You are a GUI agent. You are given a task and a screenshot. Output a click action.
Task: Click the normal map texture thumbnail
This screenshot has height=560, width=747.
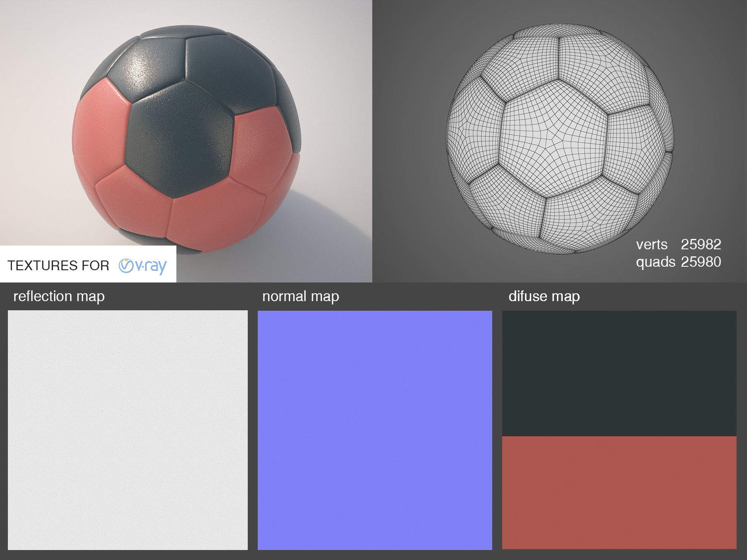tap(375, 430)
